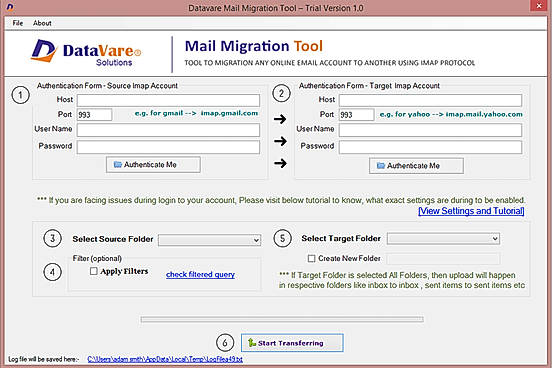Click the Datavare app icon in title bar
The height and width of the screenshot is (368, 552).
point(10,7)
